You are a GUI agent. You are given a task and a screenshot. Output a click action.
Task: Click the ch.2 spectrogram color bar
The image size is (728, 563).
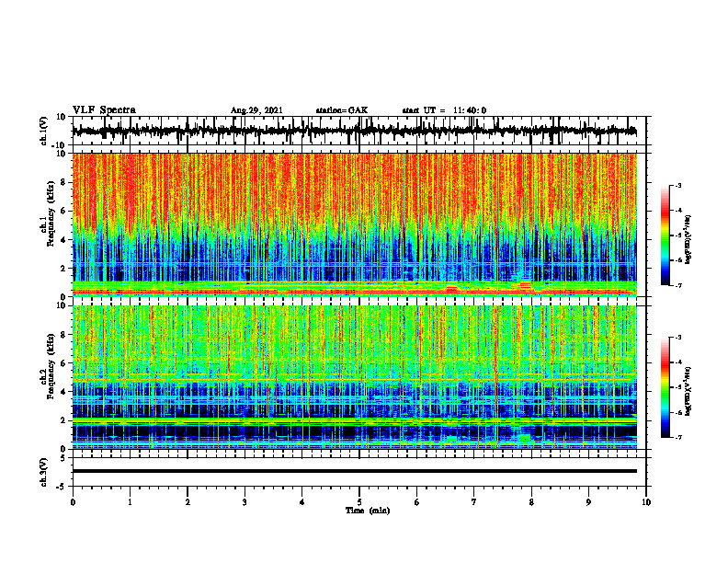tap(665, 387)
